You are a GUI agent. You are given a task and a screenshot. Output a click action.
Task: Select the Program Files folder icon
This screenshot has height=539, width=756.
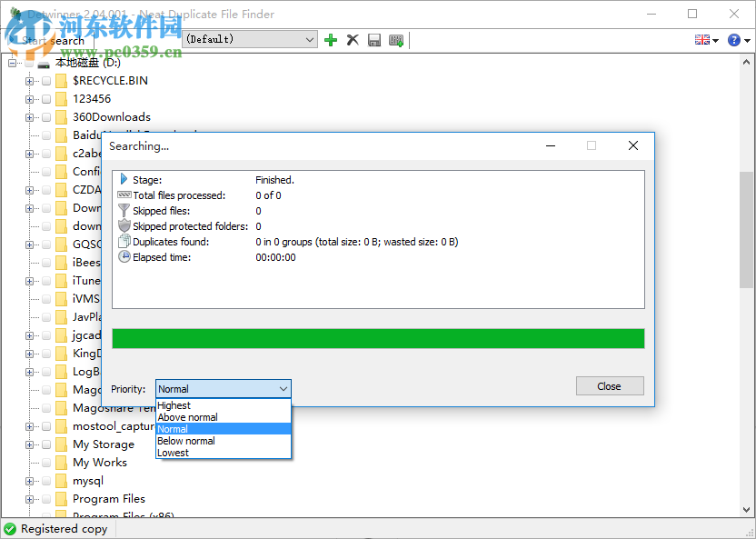click(x=61, y=499)
